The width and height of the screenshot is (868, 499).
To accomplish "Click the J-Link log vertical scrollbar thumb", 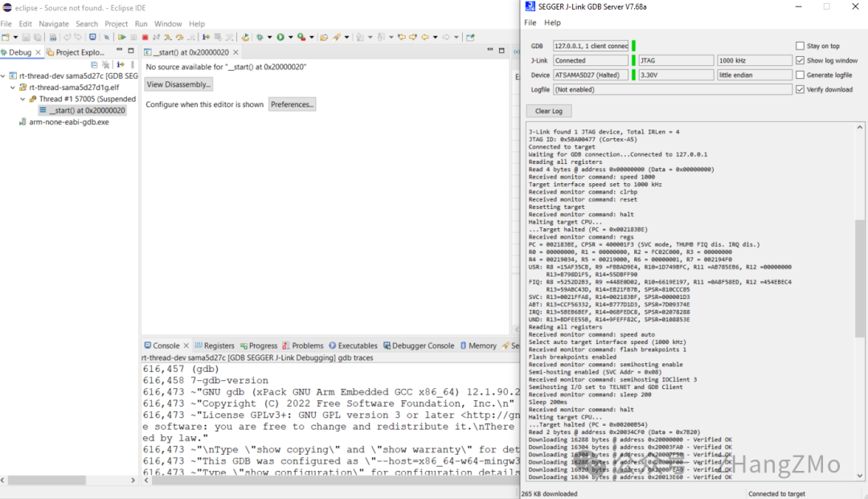I will coord(860,278).
